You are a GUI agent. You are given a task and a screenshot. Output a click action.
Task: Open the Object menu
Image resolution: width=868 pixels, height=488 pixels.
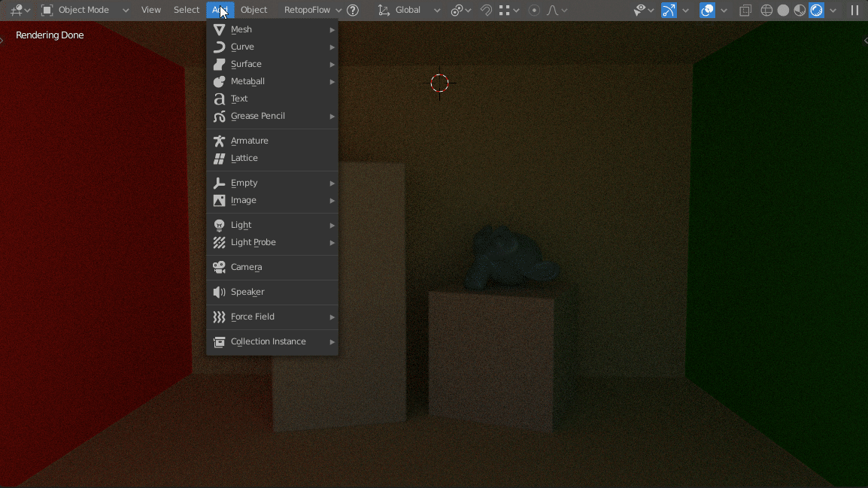pyautogui.click(x=253, y=10)
